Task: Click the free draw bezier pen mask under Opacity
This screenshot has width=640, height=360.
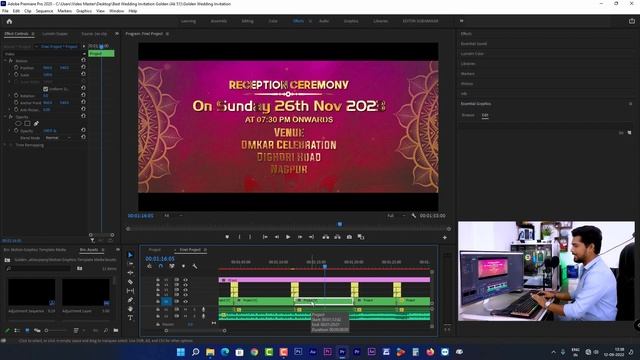Action: [x=36, y=123]
